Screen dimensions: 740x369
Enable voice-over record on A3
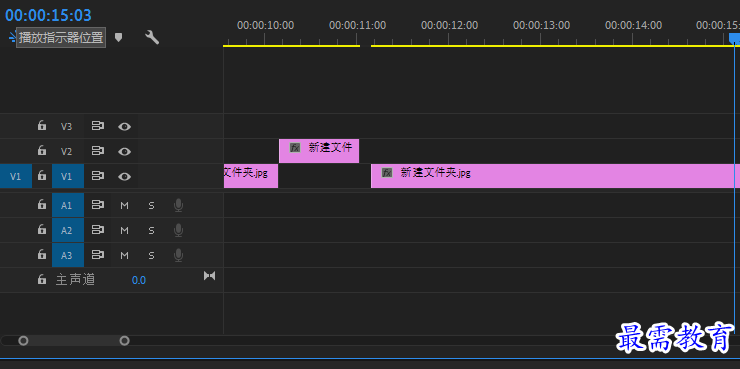(178, 255)
